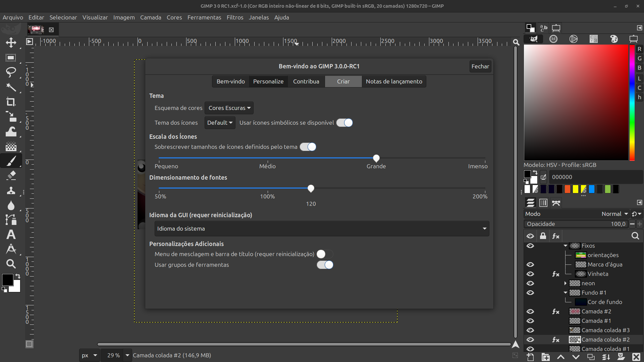Select the Clone tool
Screen dimensions: 644x362
tap(11, 190)
